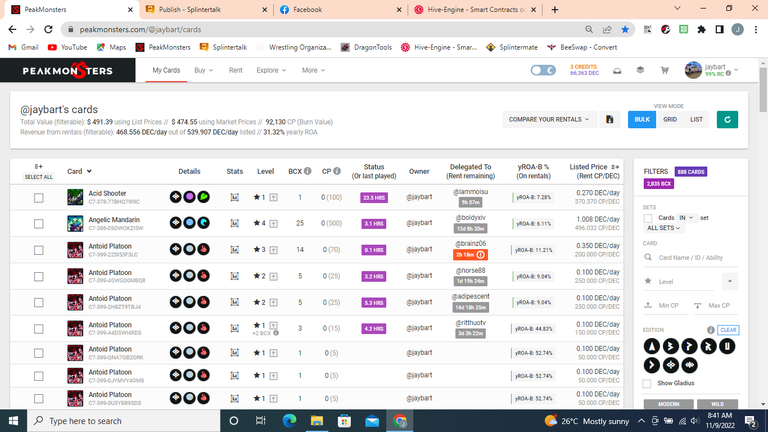Image resolution: width=768 pixels, height=432 pixels.
Task: Go to the Rent page
Action: pos(236,71)
